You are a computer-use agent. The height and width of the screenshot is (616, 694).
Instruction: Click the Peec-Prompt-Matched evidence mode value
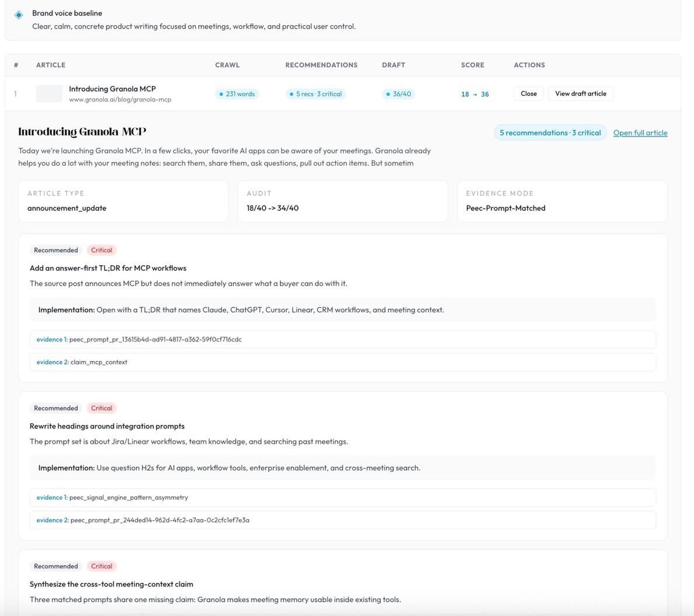pos(505,208)
